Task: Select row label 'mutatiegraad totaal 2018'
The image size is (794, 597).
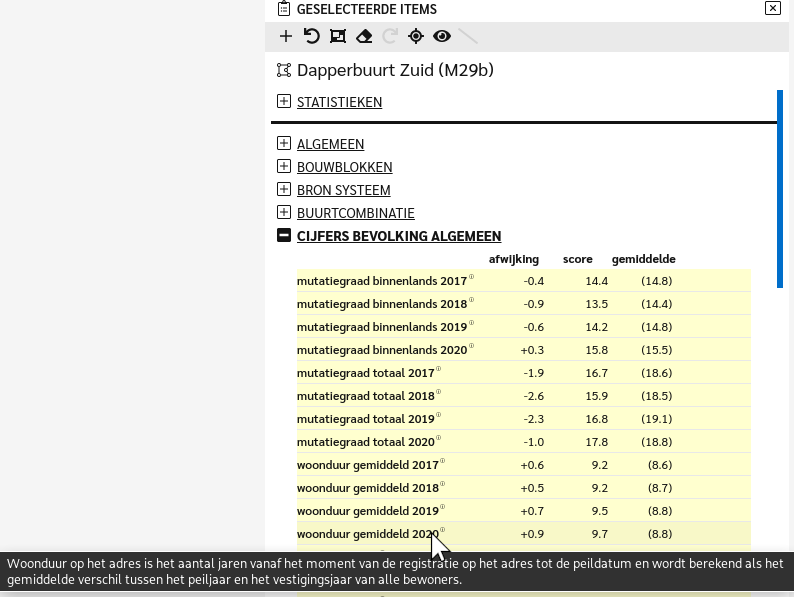Action: [366, 396]
